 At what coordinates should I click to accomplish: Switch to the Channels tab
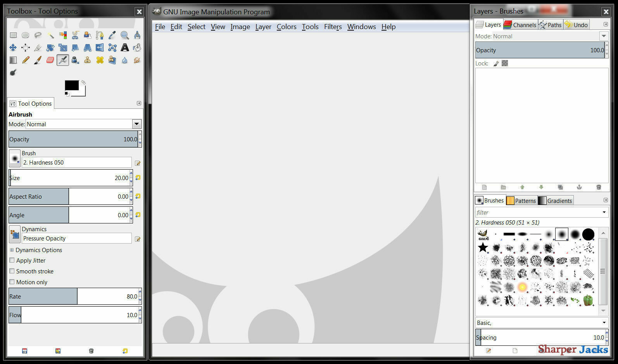point(520,25)
